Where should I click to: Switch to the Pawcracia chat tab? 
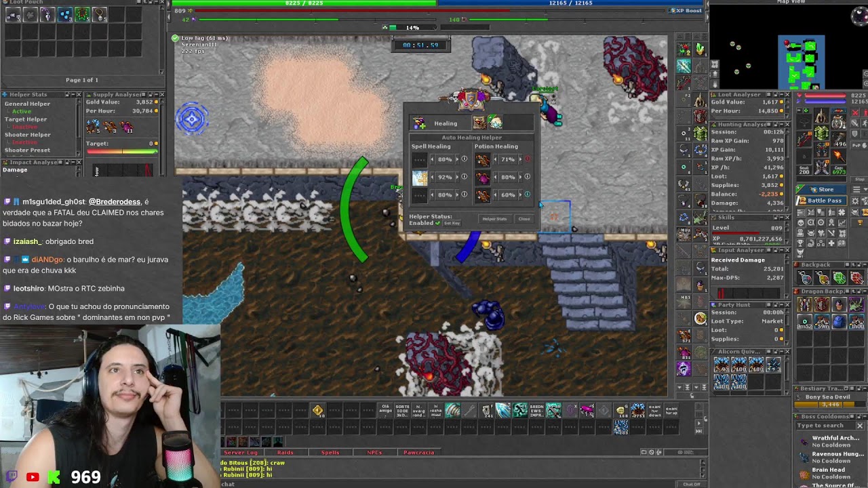tap(418, 452)
